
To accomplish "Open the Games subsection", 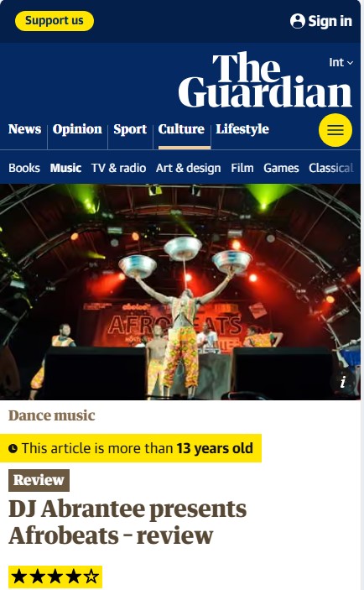I will click(x=281, y=168).
